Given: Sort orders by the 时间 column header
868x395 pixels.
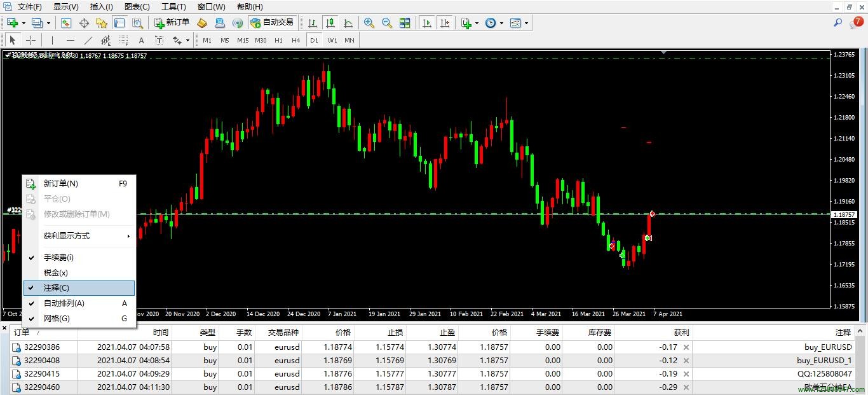Looking at the screenshot, I should coord(161,333).
